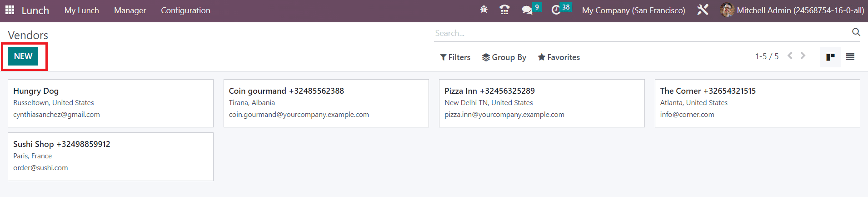Open the Manager menu
This screenshot has width=868, height=197.
click(130, 10)
